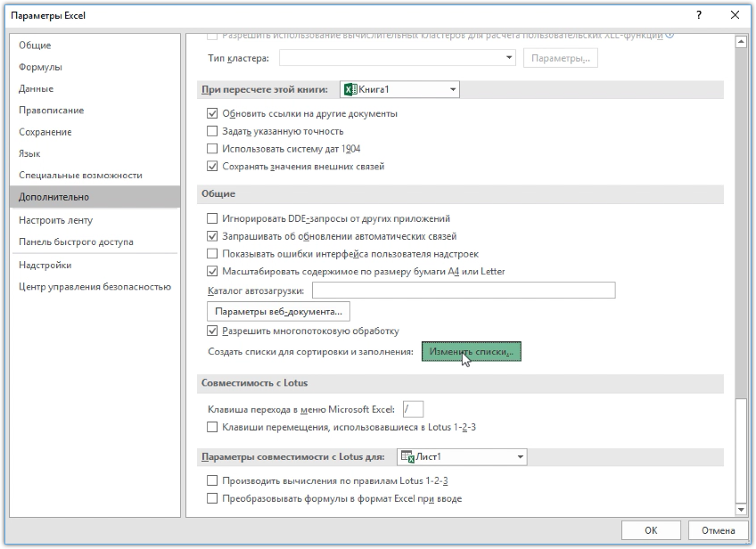Toggle Запрашивать об обновлении автоматических связей
This screenshot has height=549, width=756.
212,236
